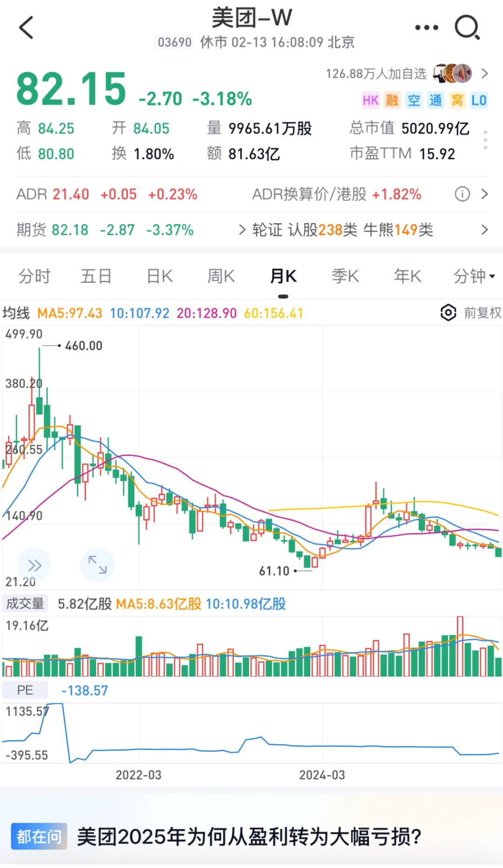Open the 分钟 minute interval dropdown
The width and height of the screenshot is (503, 868).
[474, 276]
